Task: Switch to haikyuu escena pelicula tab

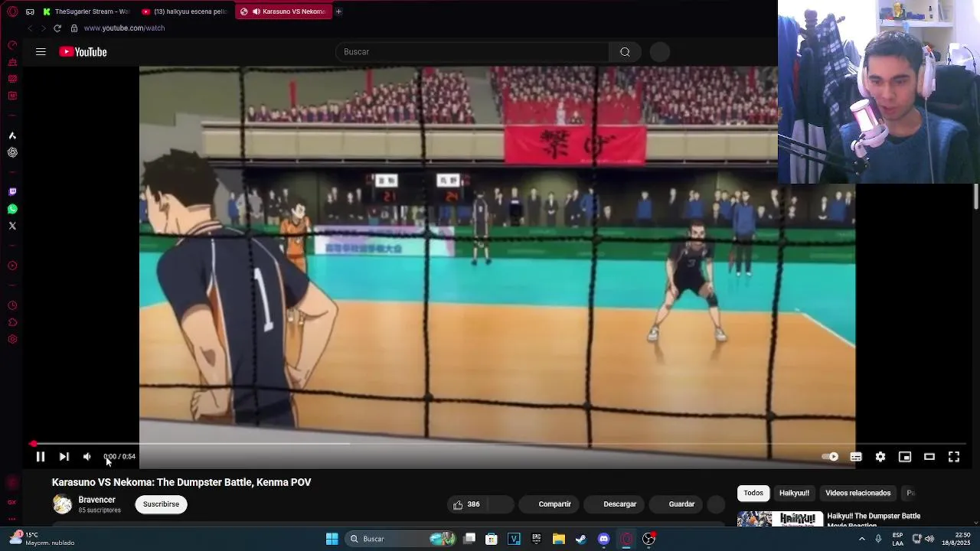Action: [185, 11]
